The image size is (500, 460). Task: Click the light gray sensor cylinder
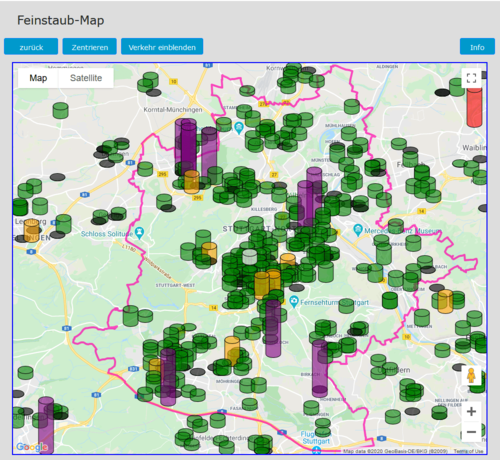(x=250, y=257)
